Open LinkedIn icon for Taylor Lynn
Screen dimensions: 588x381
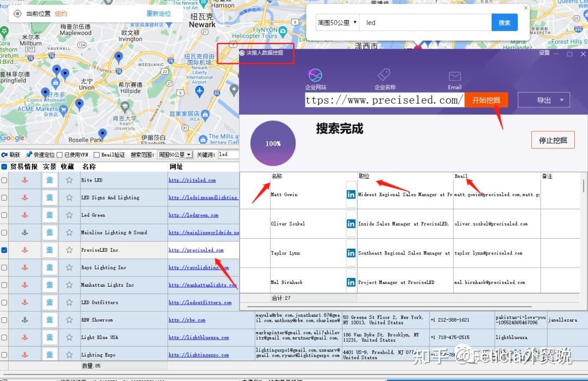coord(351,253)
